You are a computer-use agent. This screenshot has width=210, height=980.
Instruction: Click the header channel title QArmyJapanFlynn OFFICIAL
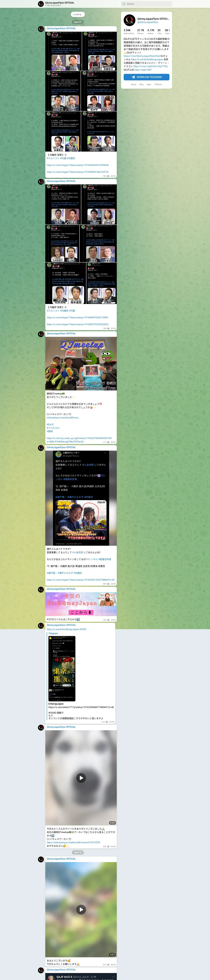pos(60,3)
